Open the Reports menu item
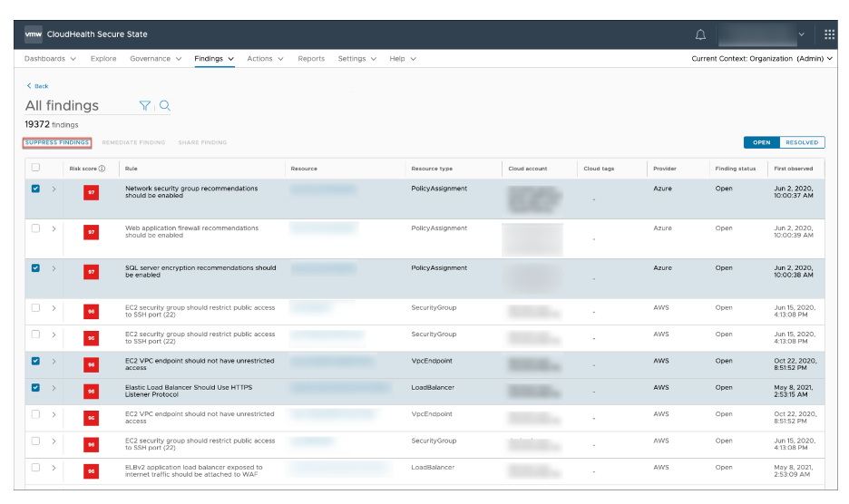Image resolution: width=849 pixels, height=504 pixels. coord(311,59)
